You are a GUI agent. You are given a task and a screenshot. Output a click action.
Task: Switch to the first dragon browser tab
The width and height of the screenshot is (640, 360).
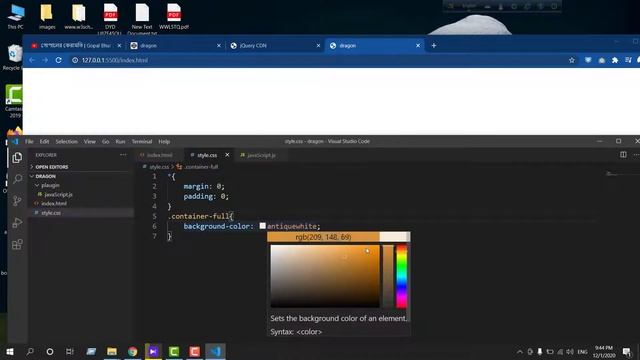click(x=175, y=45)
